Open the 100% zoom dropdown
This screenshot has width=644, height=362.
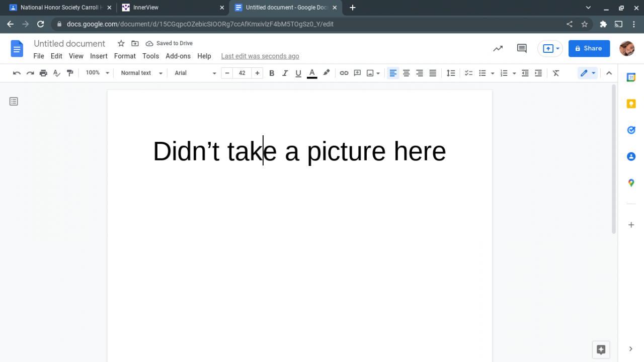97,73
